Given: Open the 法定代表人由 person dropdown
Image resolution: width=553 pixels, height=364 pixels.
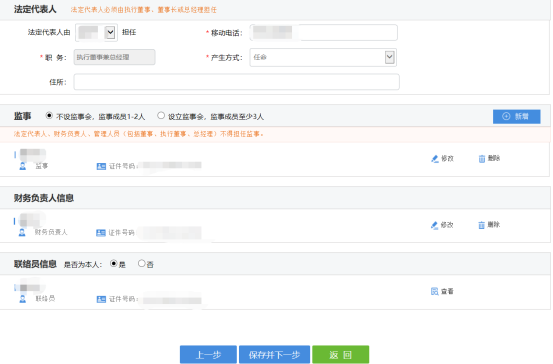Looking at the screenshot, I should [x=96, y=33].
